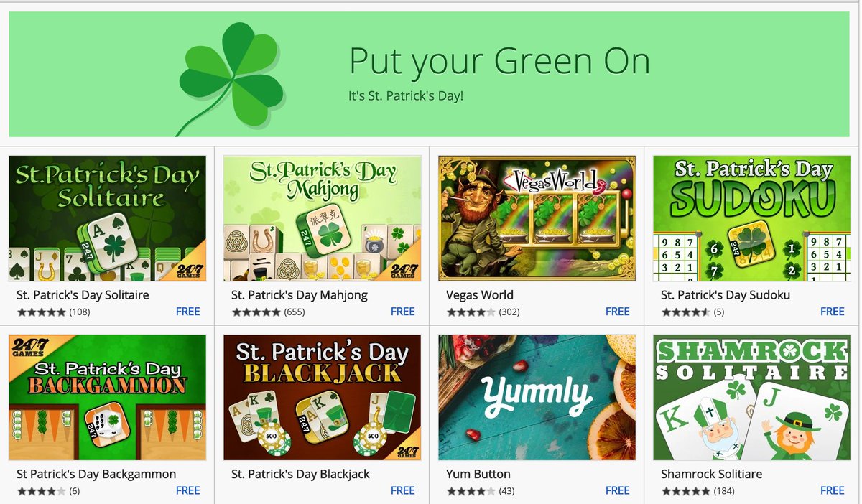Image resolution: width=862 pixels, height=504 pixels.
Task: Click FREE button for St Patrick's Day Backgammon
Action: [x=188, y=490]
